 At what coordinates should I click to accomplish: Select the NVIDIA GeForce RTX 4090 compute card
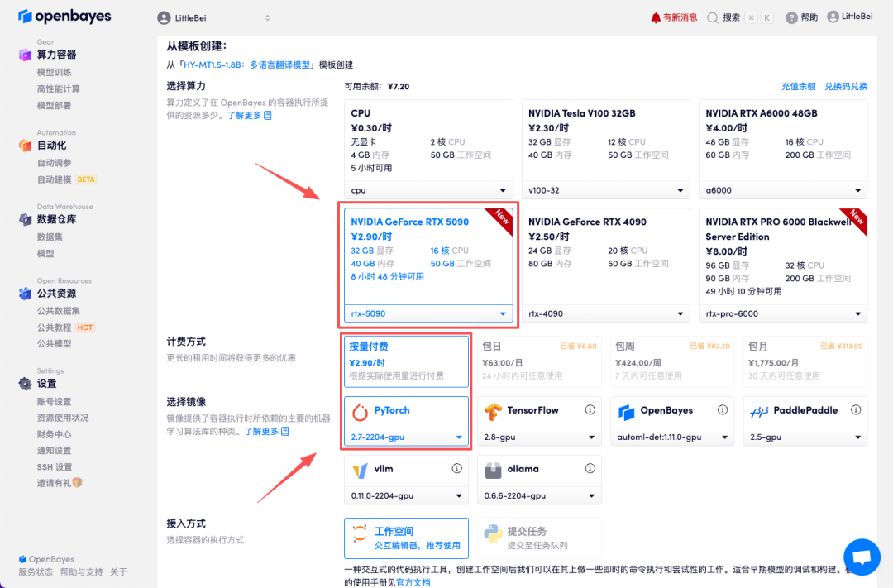point(605,248)
